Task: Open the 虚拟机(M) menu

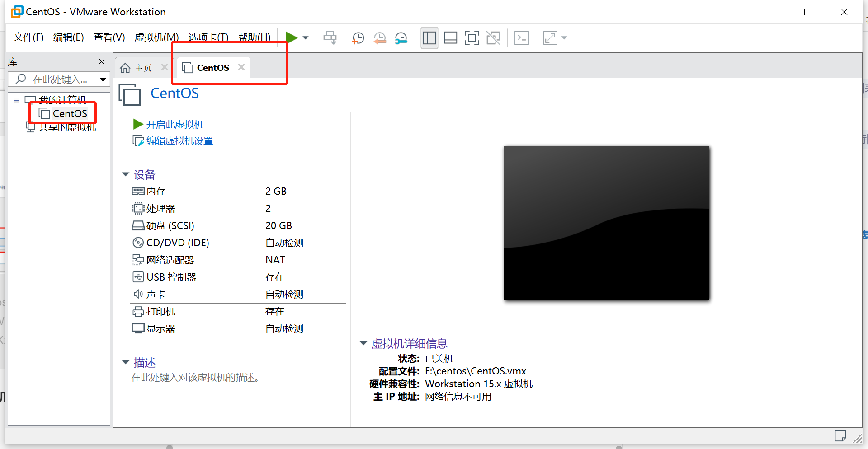Action: pyautogui.click(x=156, y=37)
